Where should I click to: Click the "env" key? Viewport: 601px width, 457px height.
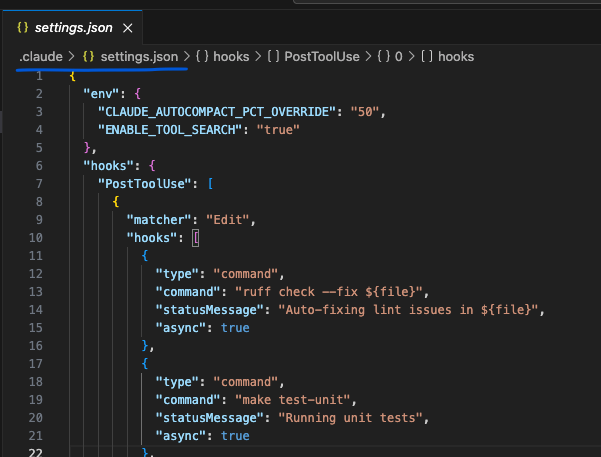[102, 94]
